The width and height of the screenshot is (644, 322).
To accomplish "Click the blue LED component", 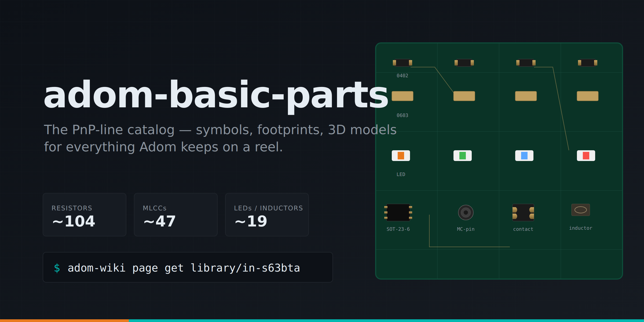I will pyautogui.click(x=524, y=156).
